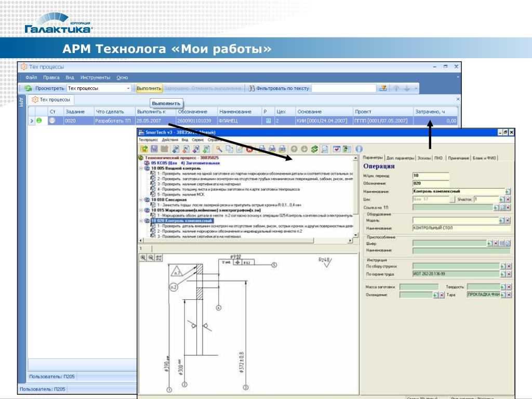
Task: Click 'Фильтровать по тексту' button
Action: coord(279,88)
